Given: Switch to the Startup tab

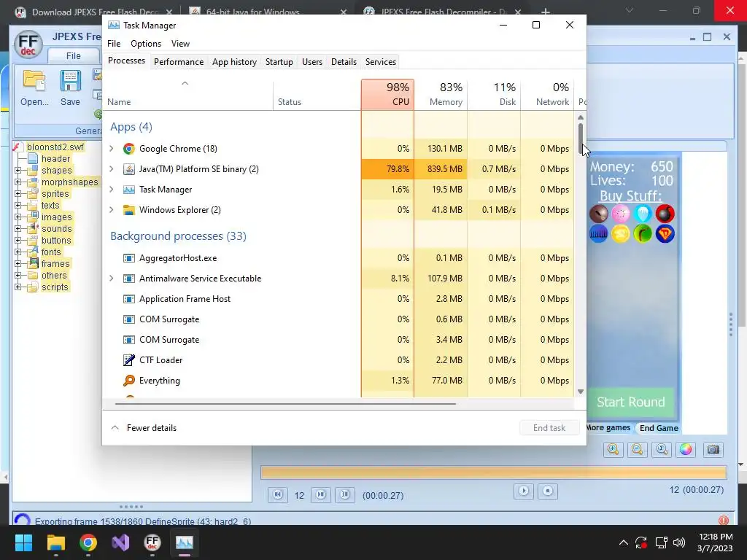Looking at the screenshot, I should coord(279,62).
